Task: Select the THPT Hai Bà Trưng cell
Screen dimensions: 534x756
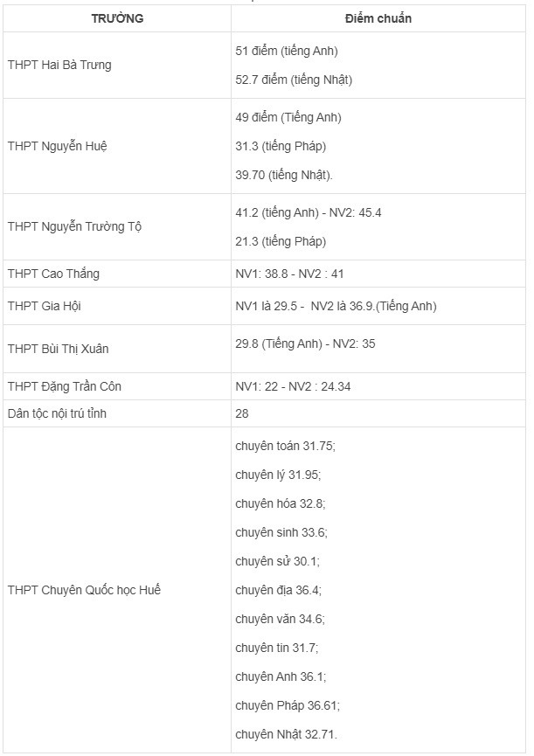Action: pyautogui.click(x=59, y=66)
